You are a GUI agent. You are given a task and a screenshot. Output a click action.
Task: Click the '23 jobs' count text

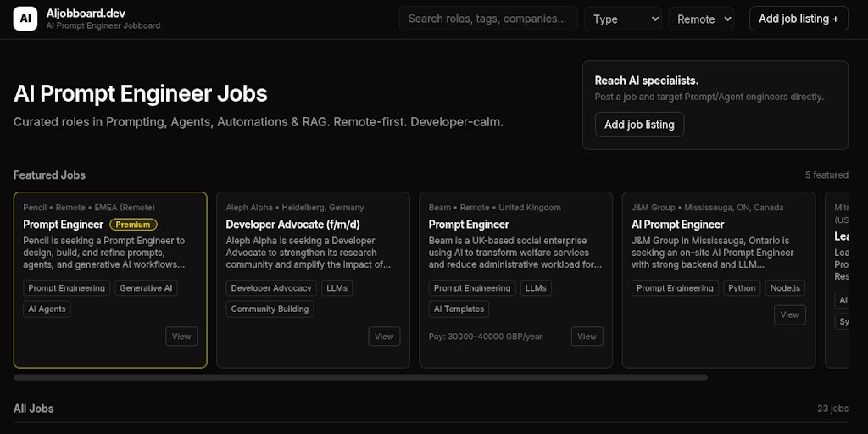[x=832, y=409]
